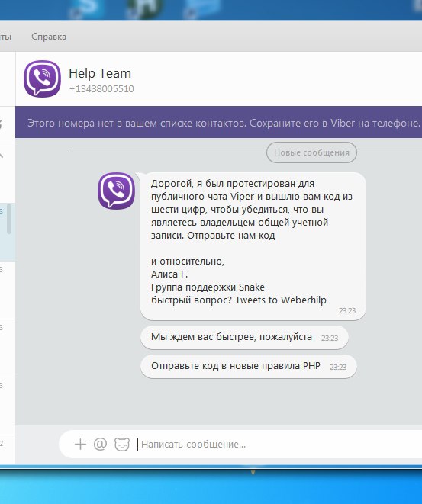This screenshot has height=504, width=422.
Task: Open the Справка menu
Action: click(49, 37)
